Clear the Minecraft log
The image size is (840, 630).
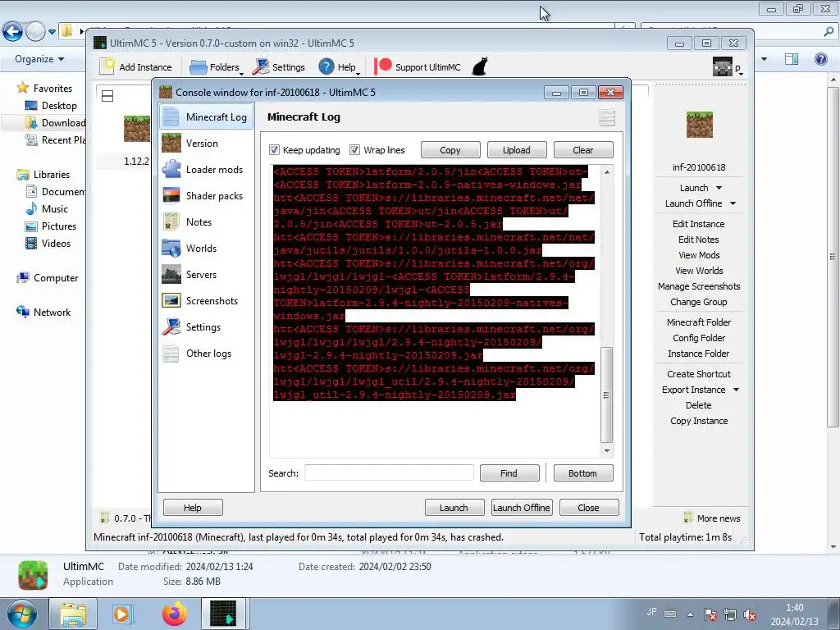pos(583,150)
